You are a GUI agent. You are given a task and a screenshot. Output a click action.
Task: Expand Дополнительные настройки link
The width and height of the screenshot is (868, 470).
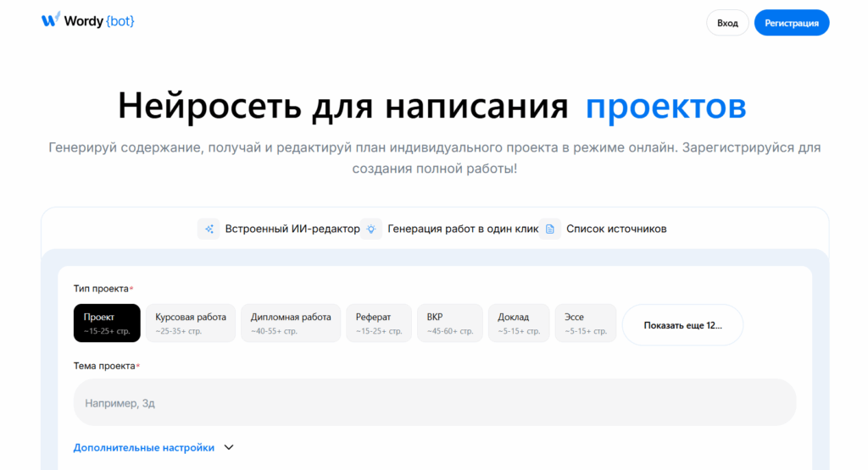(144, 448)
